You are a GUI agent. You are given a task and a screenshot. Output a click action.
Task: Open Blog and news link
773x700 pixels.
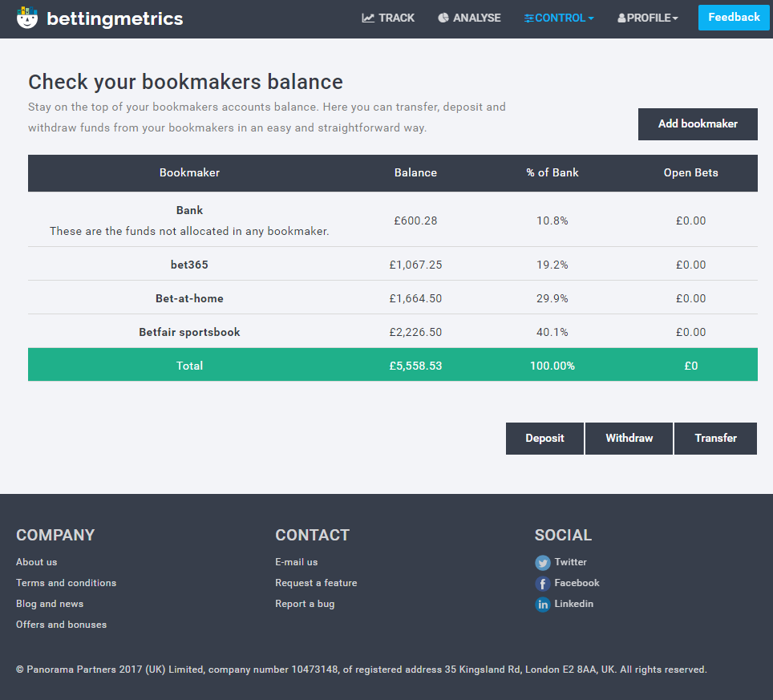click(x=50, y=604)
